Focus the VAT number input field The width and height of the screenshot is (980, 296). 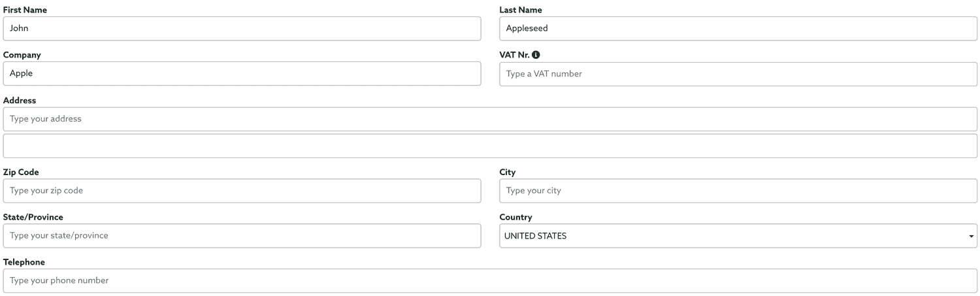pyautogui.click(x=738, y=74)
